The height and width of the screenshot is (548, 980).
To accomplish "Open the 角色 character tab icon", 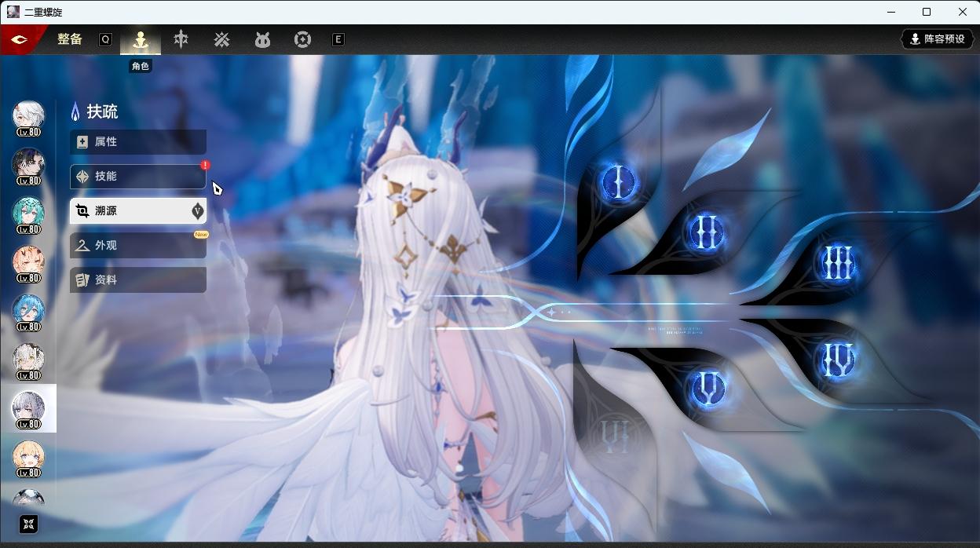I will pos(141,39).
